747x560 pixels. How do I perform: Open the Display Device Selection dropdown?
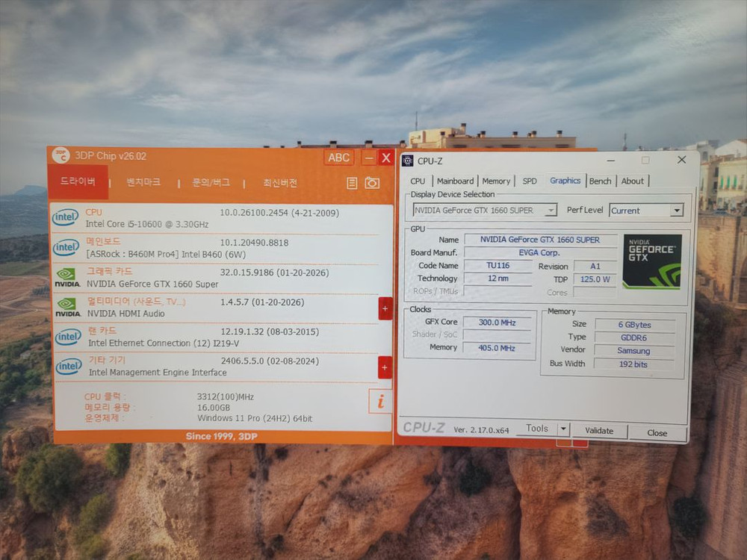(485, 210)
